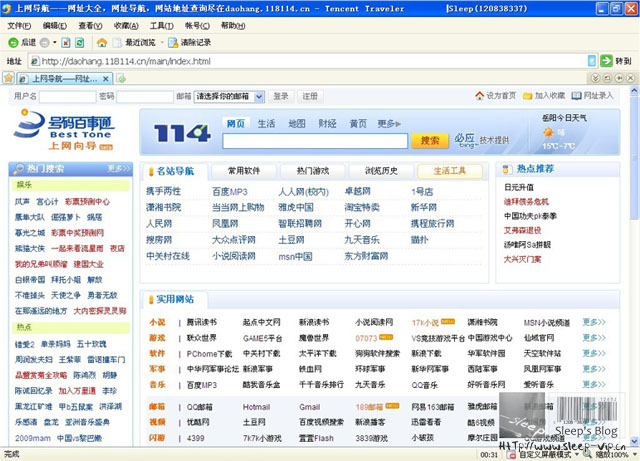Click the 114 logo
This screenshot has height=461, width=640.
182,133
